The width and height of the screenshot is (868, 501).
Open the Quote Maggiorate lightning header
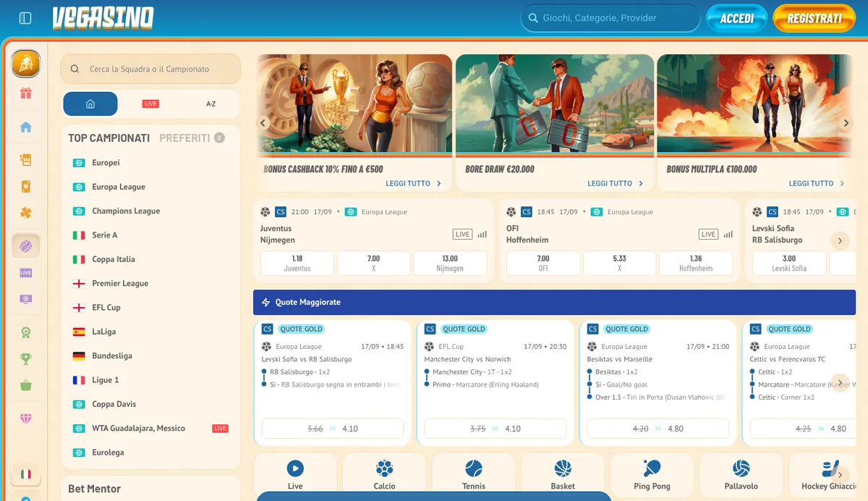(554, 302)
